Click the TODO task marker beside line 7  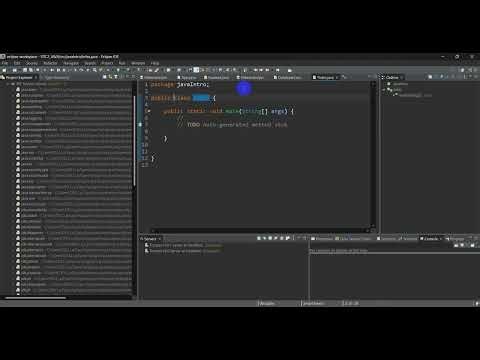tap(140, 124)
